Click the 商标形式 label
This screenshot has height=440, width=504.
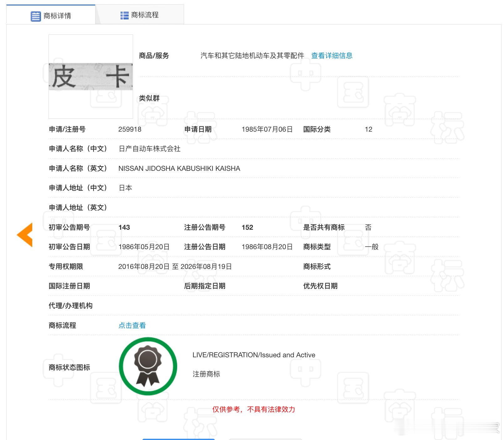317,267
